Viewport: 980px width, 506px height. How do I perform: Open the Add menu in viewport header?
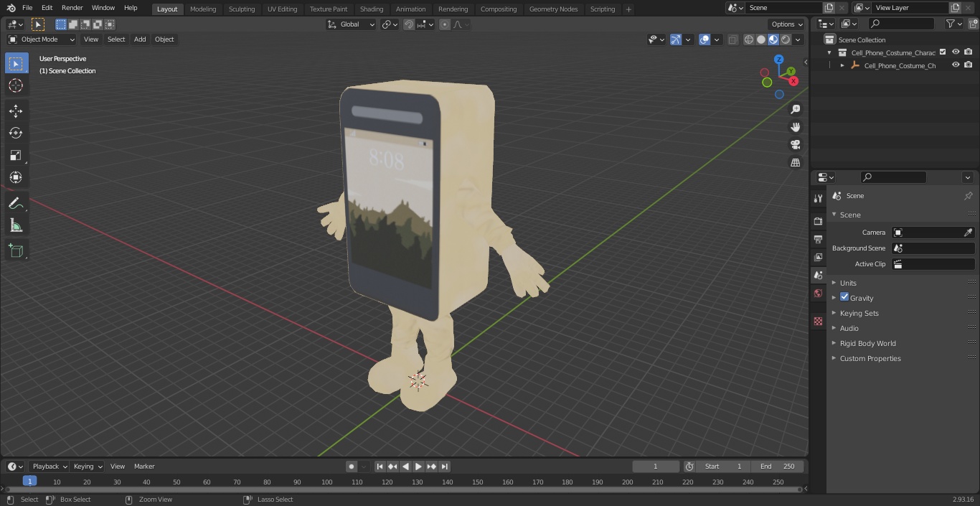point(140,39)
